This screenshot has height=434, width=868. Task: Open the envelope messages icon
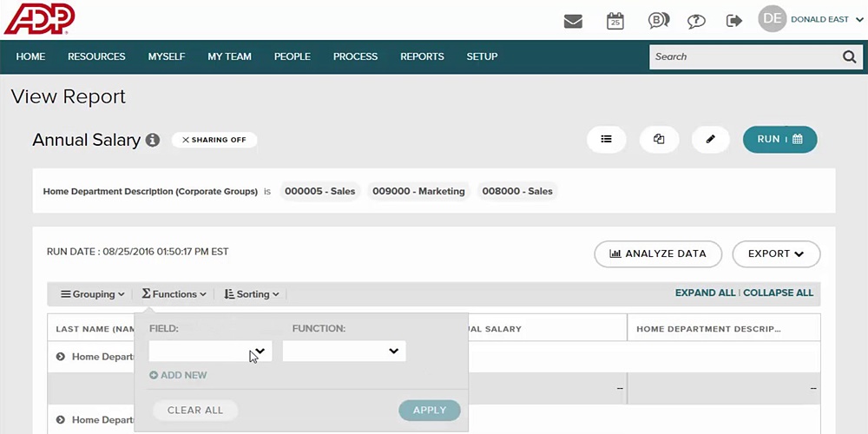tap(573, 21)
